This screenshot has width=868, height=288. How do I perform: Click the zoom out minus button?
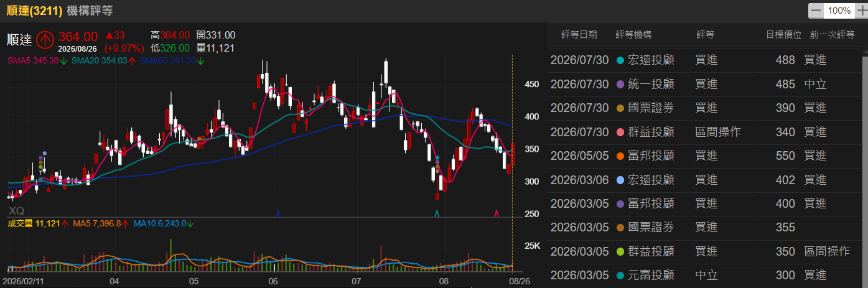click(x=816, y=11)
